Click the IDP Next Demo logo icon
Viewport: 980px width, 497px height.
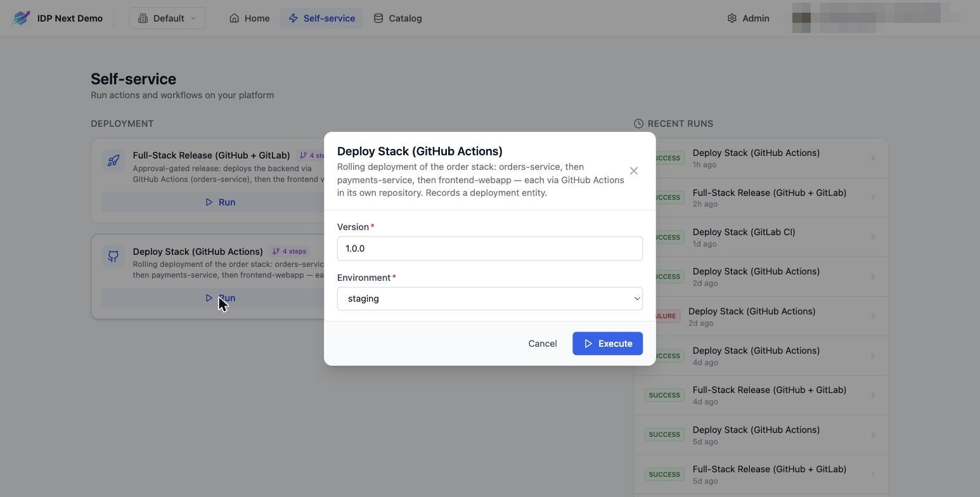pyautogui.click(x=21, y=18)
